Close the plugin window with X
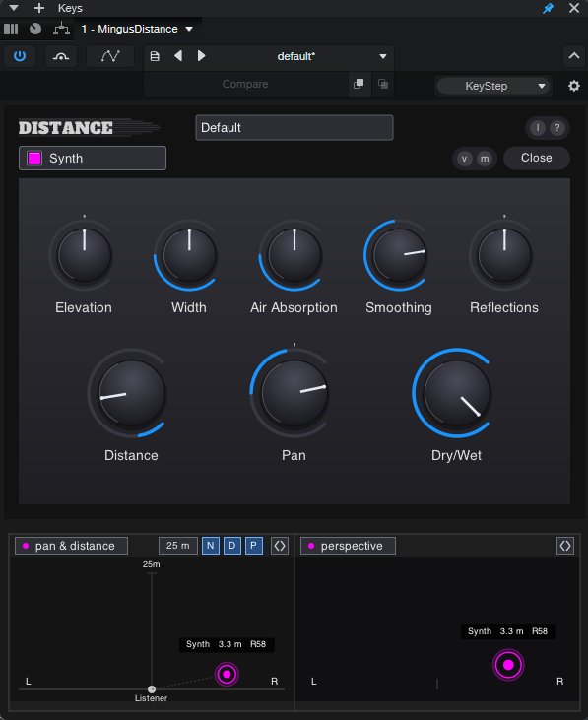Image resolution: width=588 pixels, height=720 pixels. pyautogui.click(x=574, y=8)
